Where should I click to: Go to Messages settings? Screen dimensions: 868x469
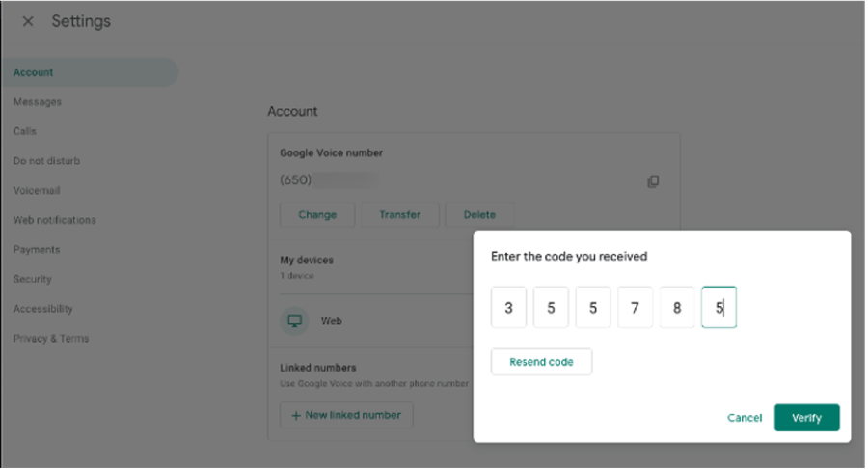pyautogui.click(x=38, y=102)
